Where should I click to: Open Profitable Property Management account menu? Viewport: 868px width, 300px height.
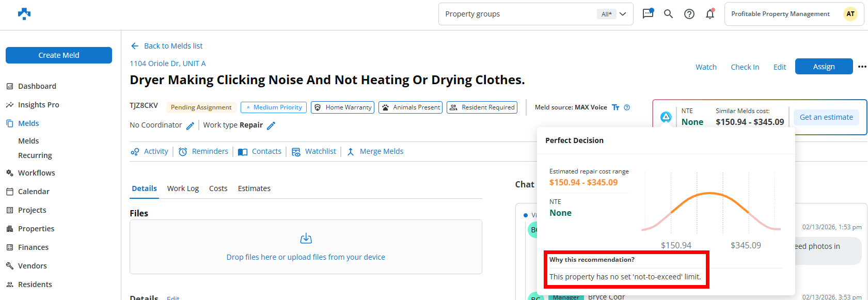tap(794, 14)
